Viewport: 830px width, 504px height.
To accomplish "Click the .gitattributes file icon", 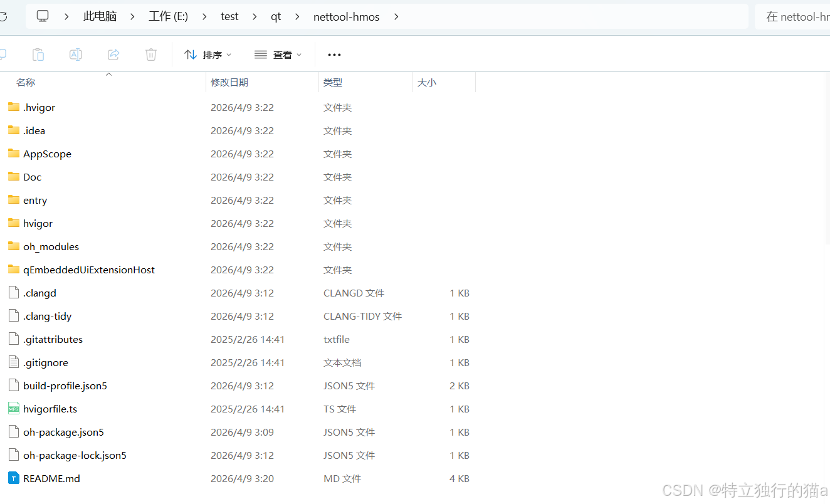I will (14, 339).
